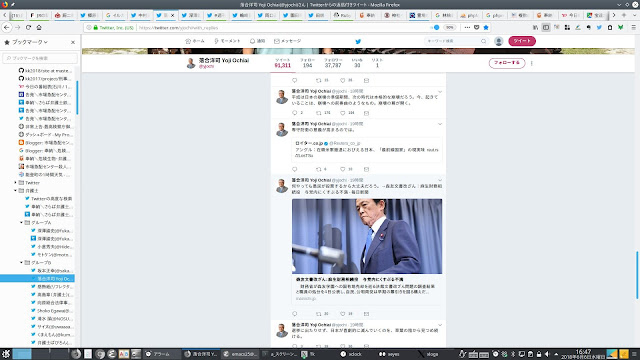
Task: Go back using Firefox back arrow
Action: point(7,27)
